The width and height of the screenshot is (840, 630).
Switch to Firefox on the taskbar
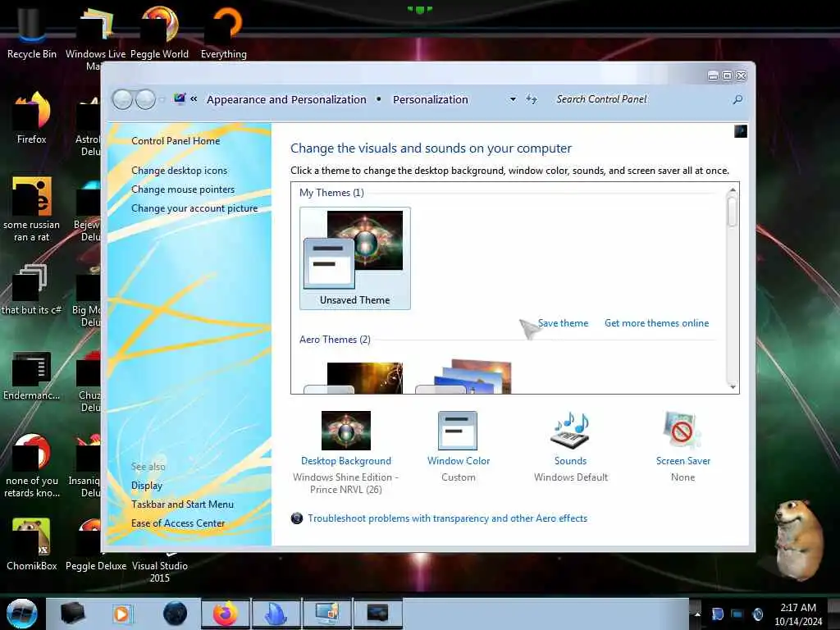point(225,614)
